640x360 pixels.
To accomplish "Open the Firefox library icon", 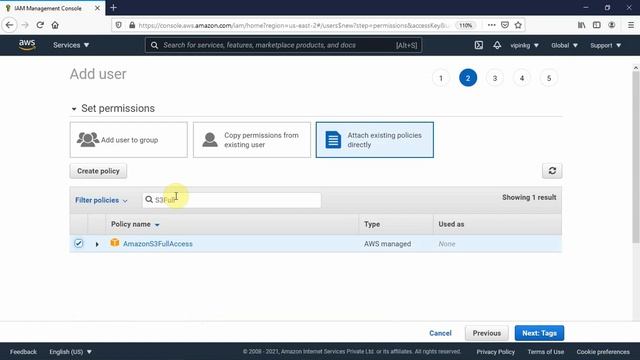I will (x=582, y=25).
